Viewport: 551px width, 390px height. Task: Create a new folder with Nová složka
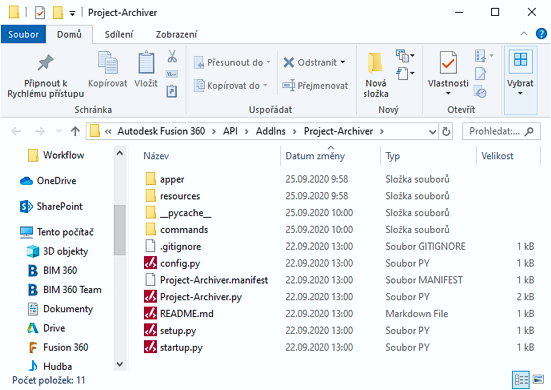(375, 74)
